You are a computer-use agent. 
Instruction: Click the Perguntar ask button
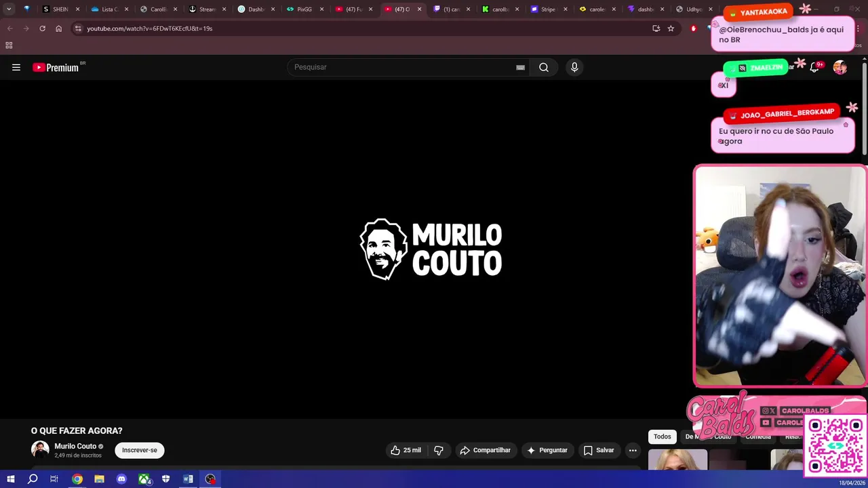click(547, 450)
